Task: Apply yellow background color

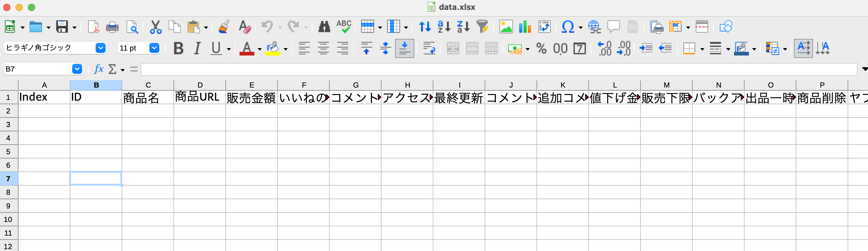Action: pos(273,48)
